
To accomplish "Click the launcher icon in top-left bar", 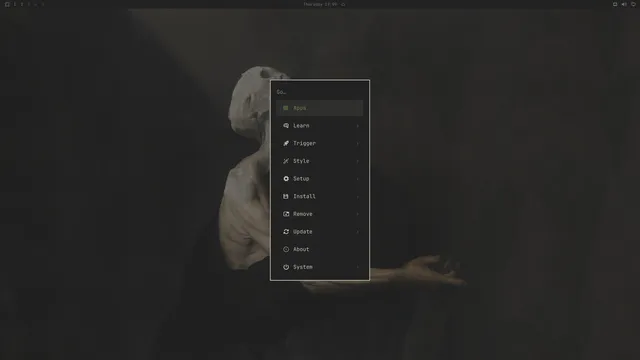I will tap(7, 4).
